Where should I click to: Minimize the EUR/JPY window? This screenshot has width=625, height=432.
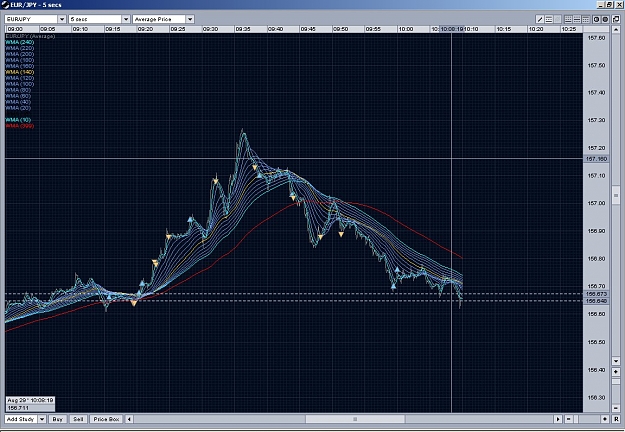click(x=601, y=5)
